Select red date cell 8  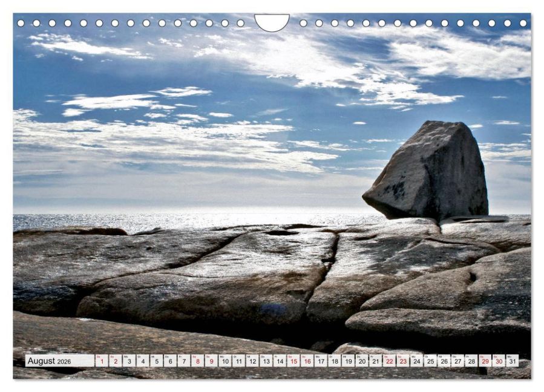pos(197,361)
